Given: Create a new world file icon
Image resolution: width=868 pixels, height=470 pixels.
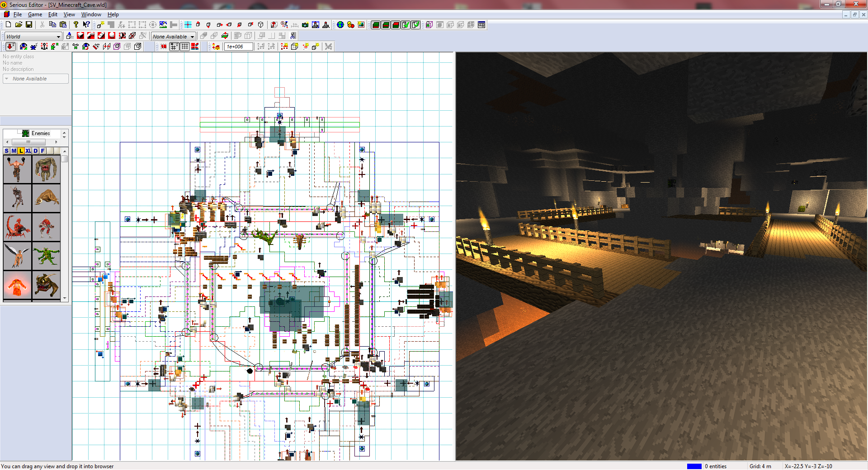Looking at the screenshot, I should tap(8, 24).
